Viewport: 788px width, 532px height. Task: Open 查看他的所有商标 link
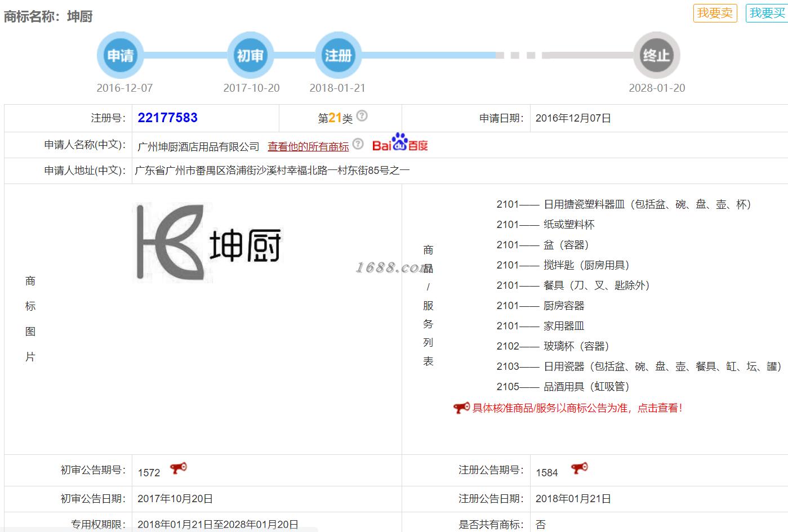tap(308, 146)
